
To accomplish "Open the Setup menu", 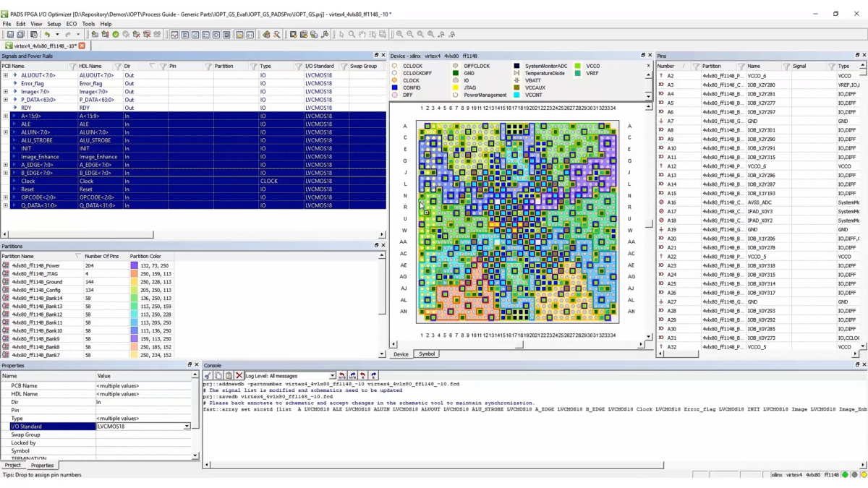I will [54, 24].
